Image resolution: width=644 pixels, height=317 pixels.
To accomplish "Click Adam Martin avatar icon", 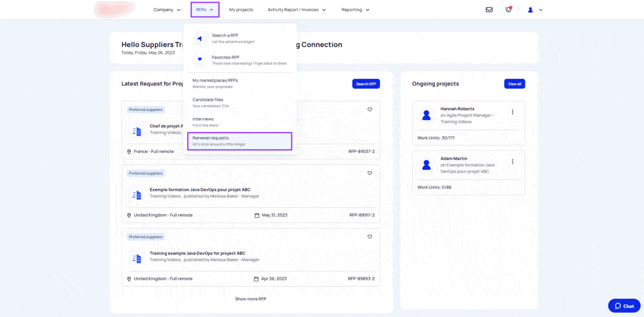I will coord(427,165).
